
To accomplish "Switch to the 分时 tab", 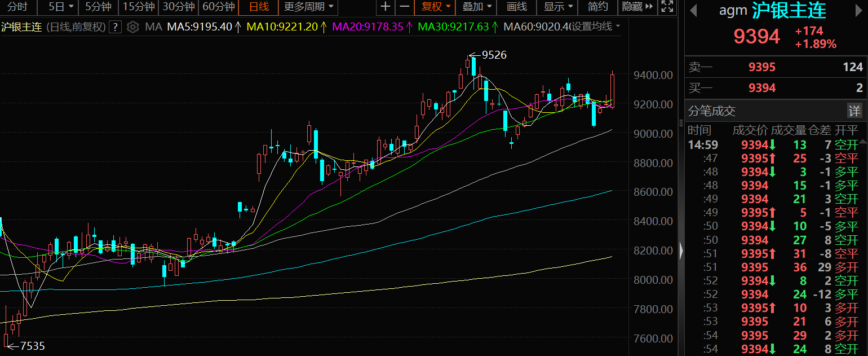I will [x=17, y=7].
